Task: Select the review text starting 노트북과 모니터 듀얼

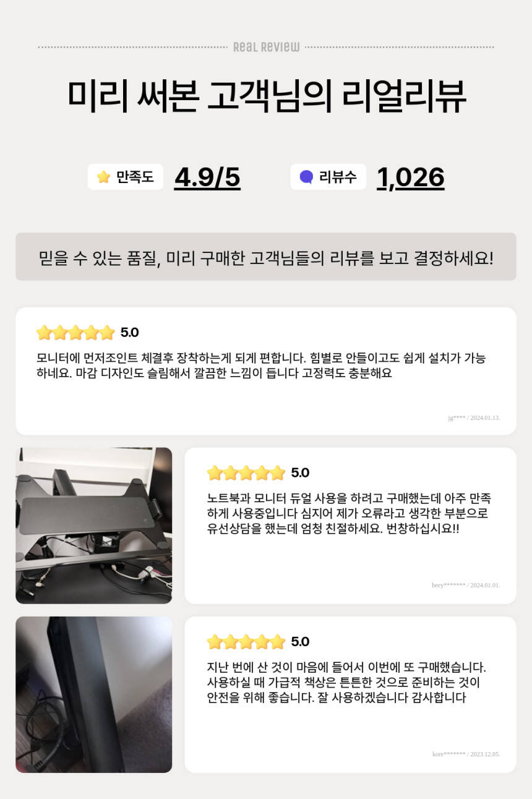Action: coord(349,514)
